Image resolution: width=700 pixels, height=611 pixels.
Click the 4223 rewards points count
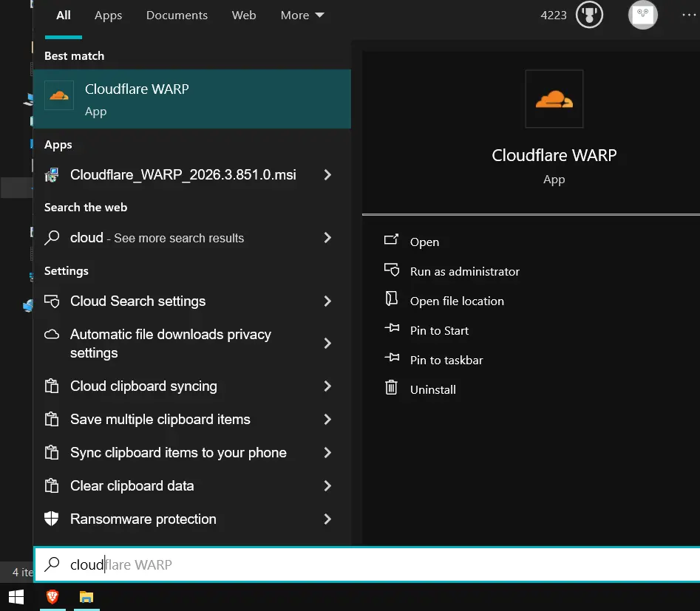553,16
